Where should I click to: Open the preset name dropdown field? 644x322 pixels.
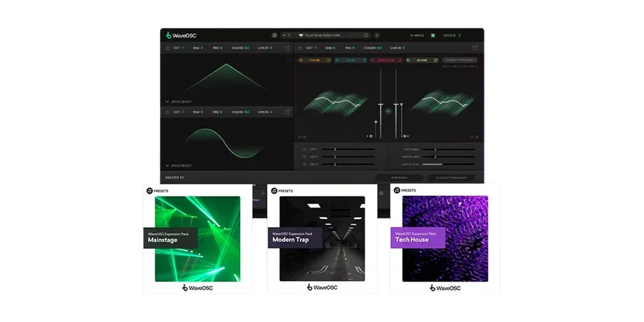tap(333, 35)
